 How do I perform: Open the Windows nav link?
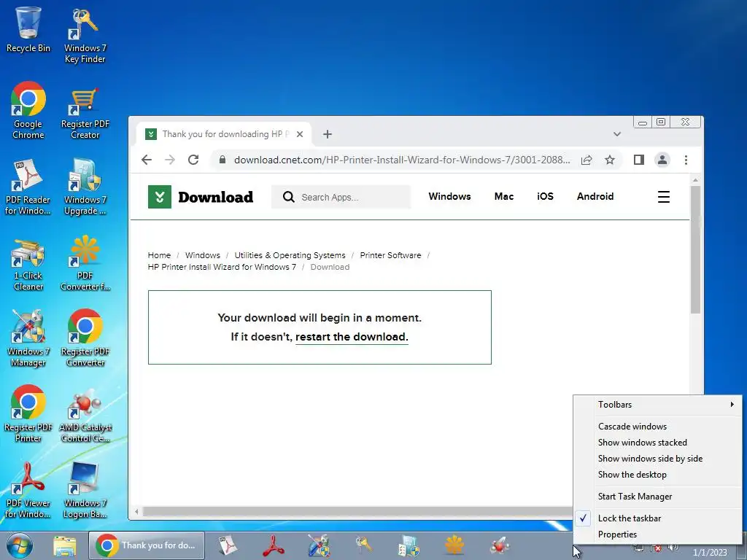click(449, 196)
